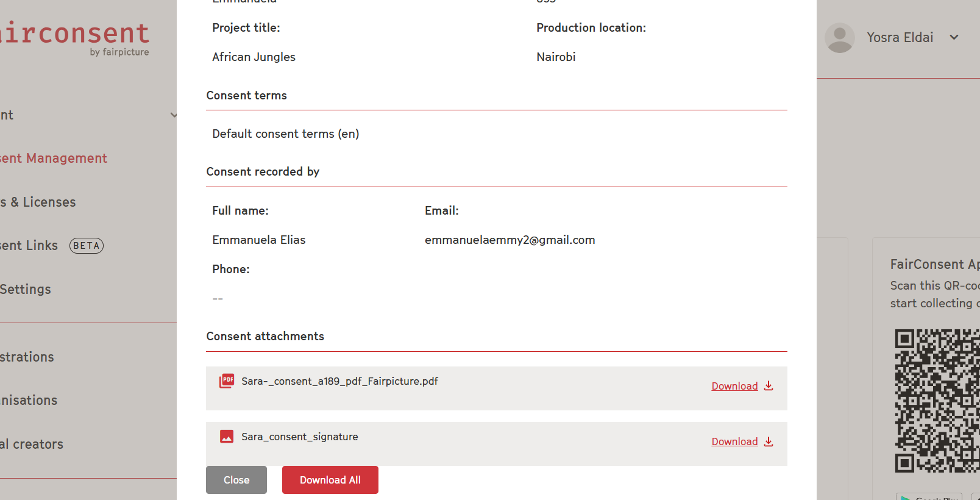
Task: Open the sidebar item ending in 'strations'
Action: pyautogui.click(x=27, y=357)
